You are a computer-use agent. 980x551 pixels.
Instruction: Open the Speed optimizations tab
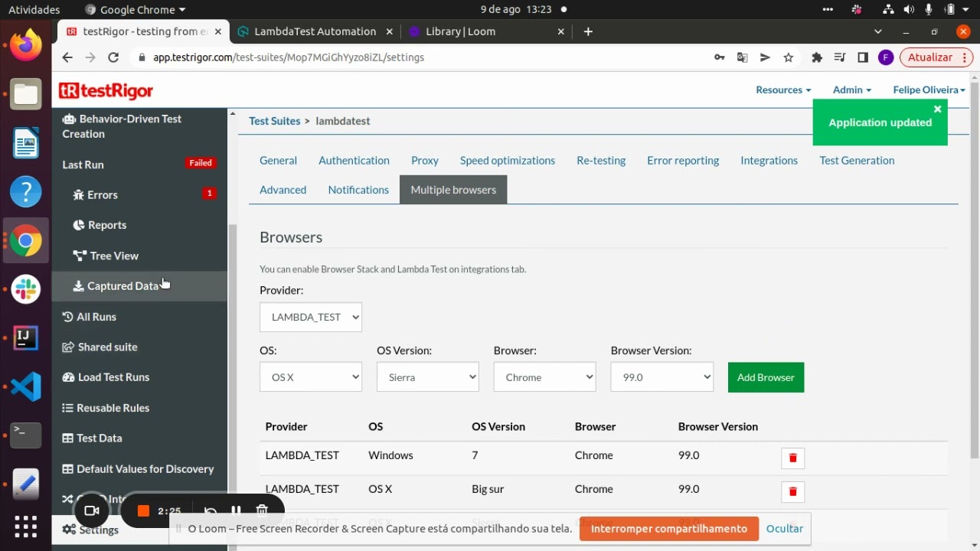click(508, 160)
